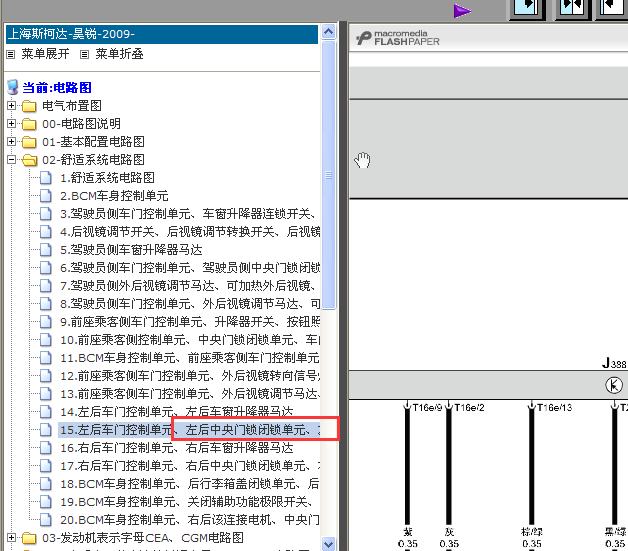
Task: Open item 12 外后视镜转向信号
Action: click(x=190, y=376)
